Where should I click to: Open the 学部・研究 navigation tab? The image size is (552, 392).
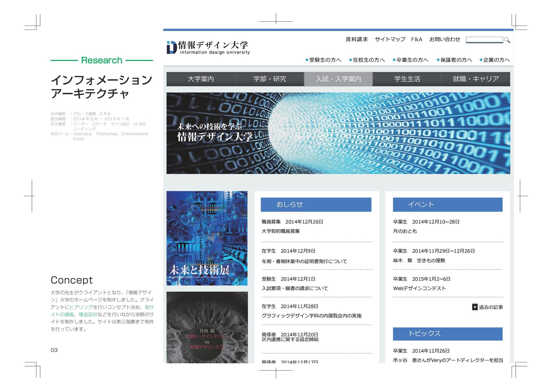pyautogui.click(x=269, y=79)
